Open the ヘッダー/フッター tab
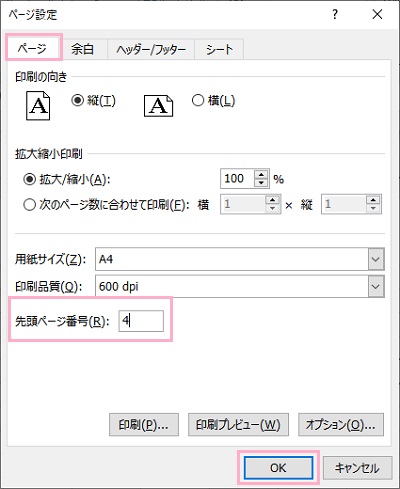 [x=151, y=50]
